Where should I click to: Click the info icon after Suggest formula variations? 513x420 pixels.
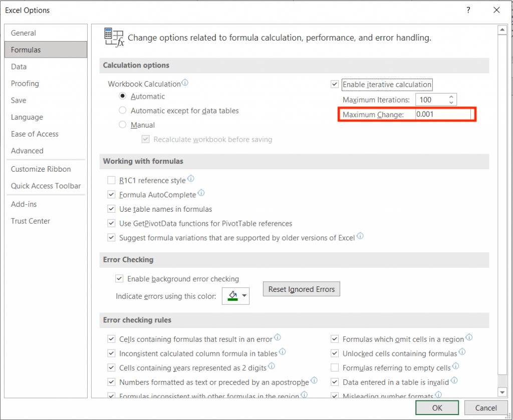(x=360, y=235)
